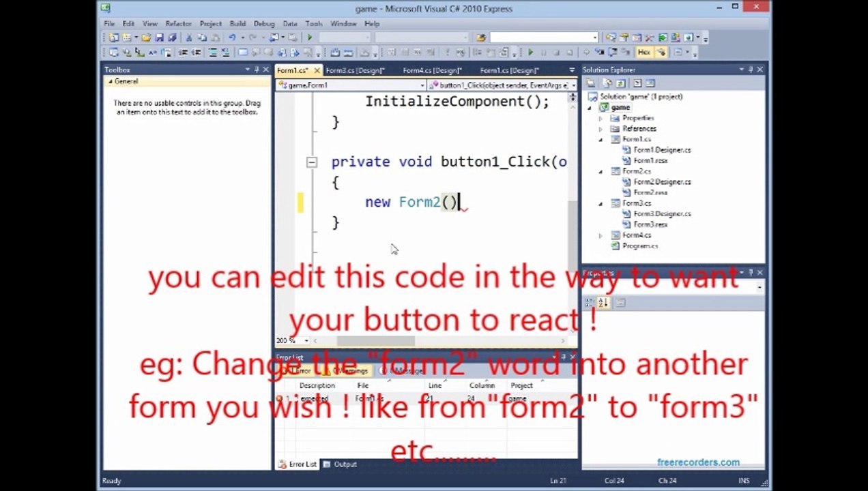
Task: Open Error List tab at bottom
Action: (x=298, y=464)
